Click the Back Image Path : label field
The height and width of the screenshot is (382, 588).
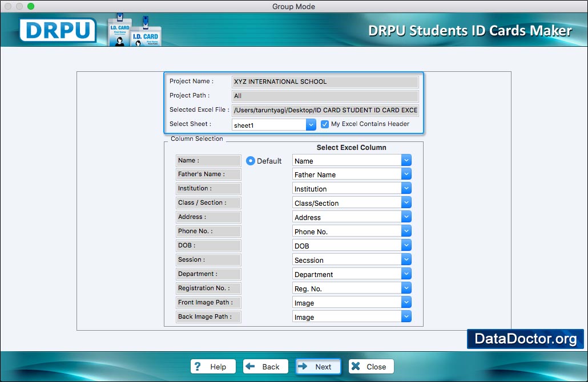[208, 316]
